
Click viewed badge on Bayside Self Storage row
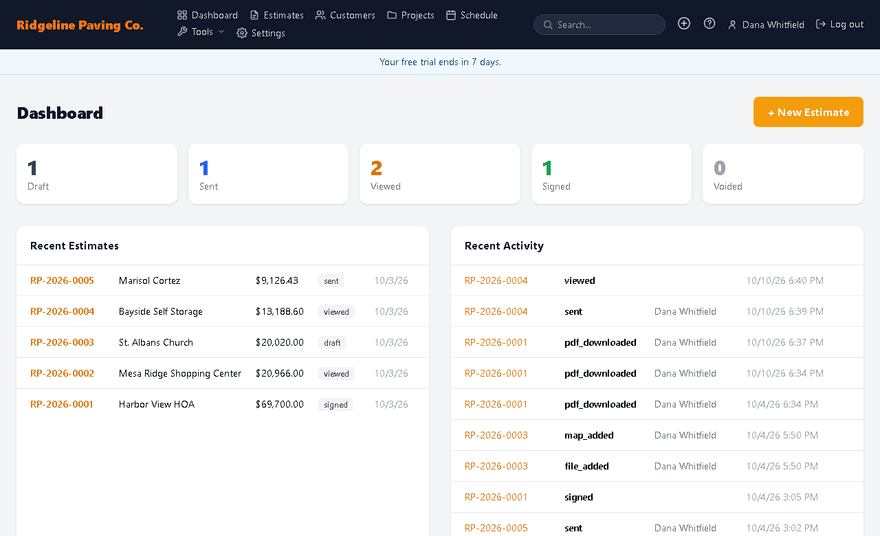point(336,311)
